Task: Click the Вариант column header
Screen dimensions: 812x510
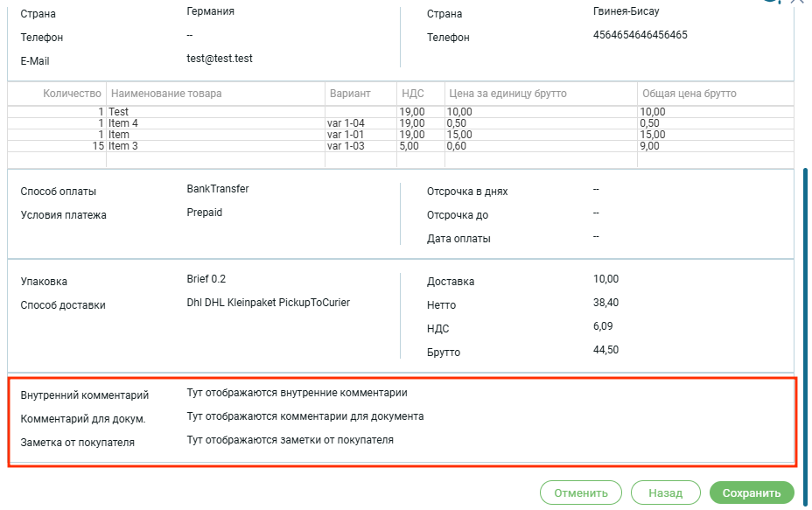Action: click(x=349, y=94)
